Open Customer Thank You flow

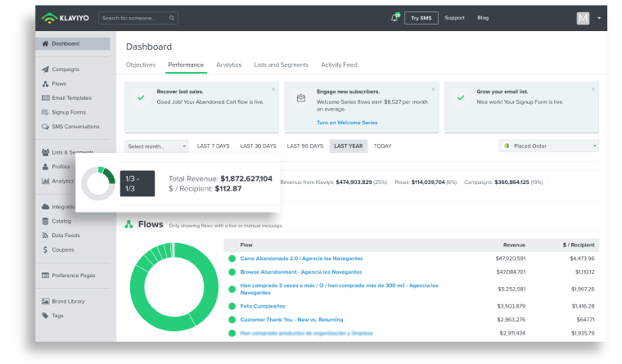coord(291,320)
